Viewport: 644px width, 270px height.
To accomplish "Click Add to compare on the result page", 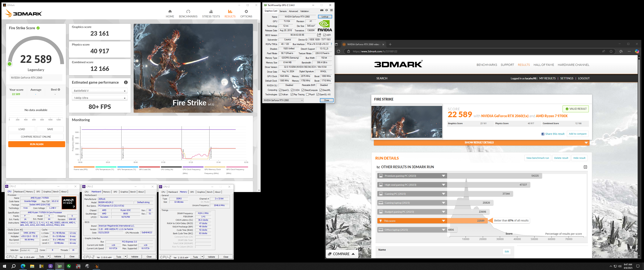I will point(578,134).
